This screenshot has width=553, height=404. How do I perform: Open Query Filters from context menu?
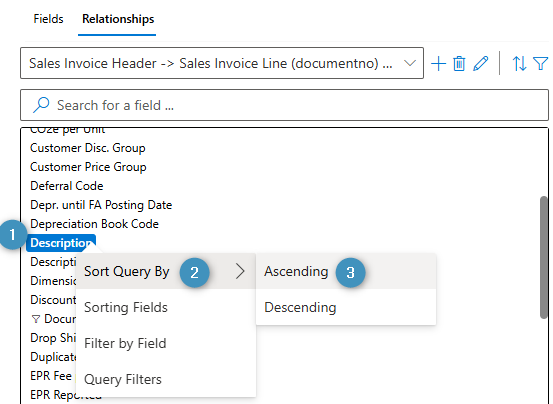166,379
